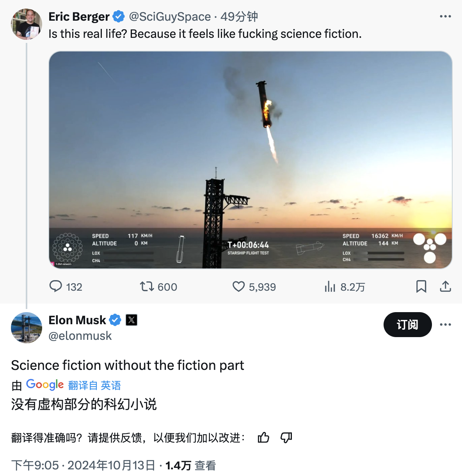This screenshot has height=476, width=462.
Task: Click thumbs down for translation feedback
Action: coord(286,438)
